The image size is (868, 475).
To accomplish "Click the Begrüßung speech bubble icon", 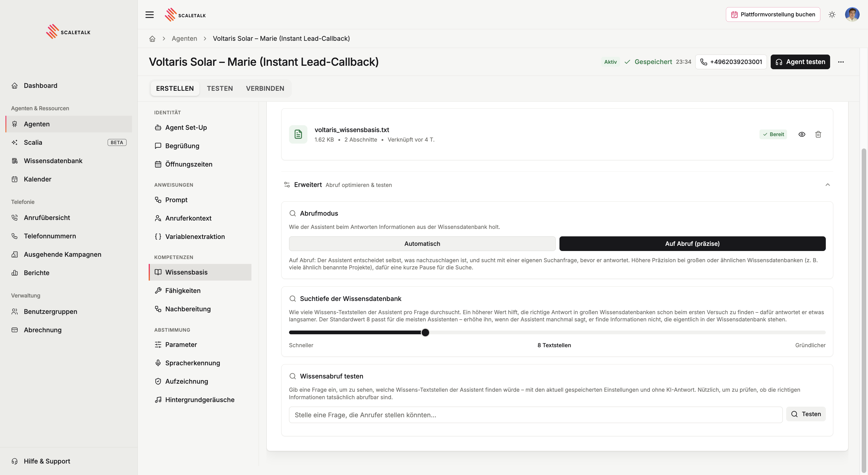I will 158,146.
